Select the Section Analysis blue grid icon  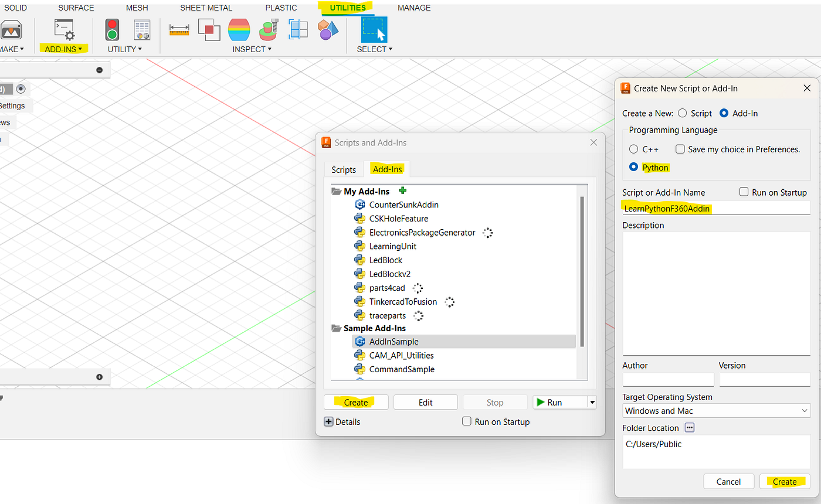pos(298,29)
